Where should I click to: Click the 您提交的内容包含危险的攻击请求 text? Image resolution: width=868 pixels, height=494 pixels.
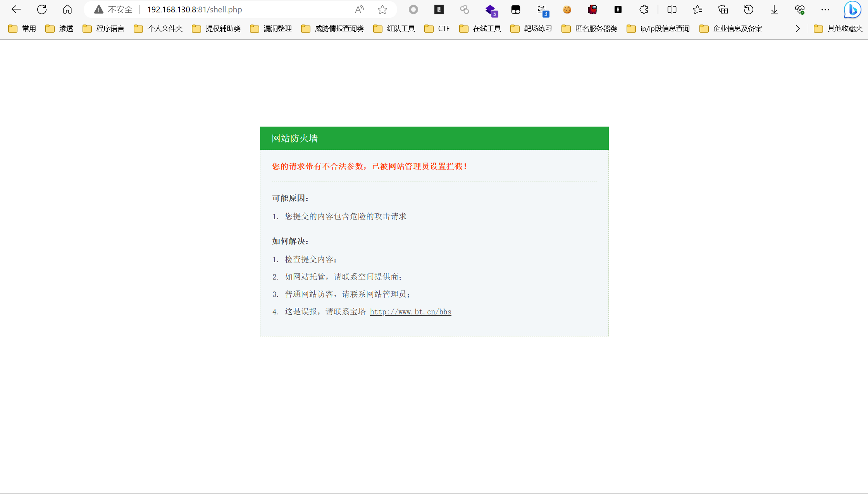[346, 216]
